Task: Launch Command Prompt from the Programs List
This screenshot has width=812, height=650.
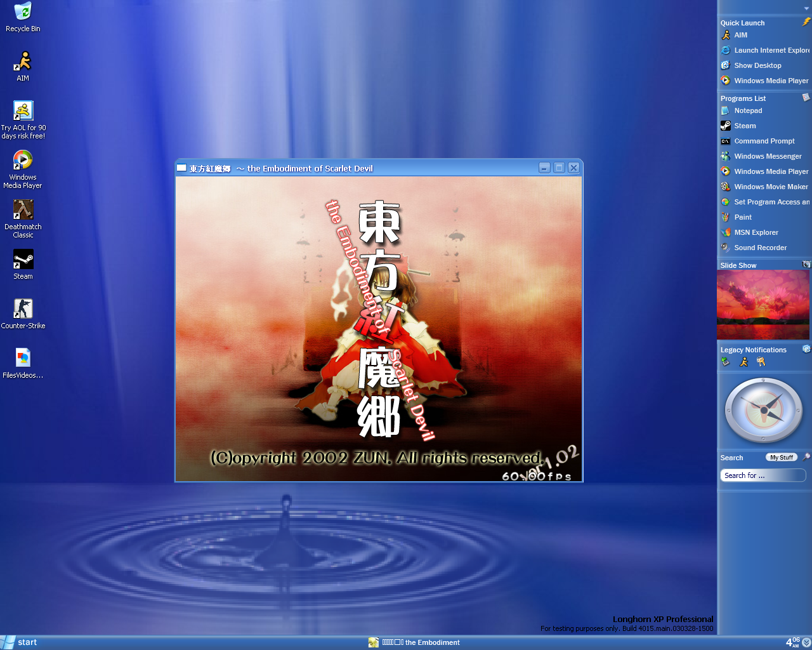Action: (x=758, y=141)
